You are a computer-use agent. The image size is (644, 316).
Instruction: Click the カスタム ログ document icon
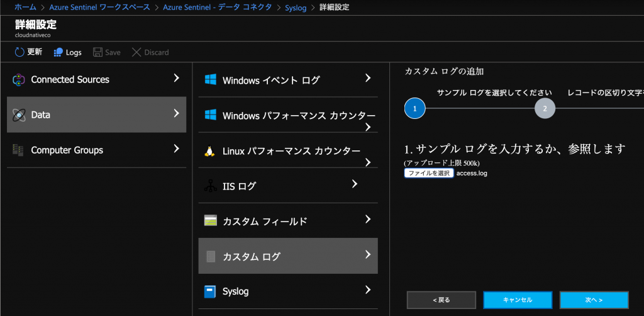point(210,256)
